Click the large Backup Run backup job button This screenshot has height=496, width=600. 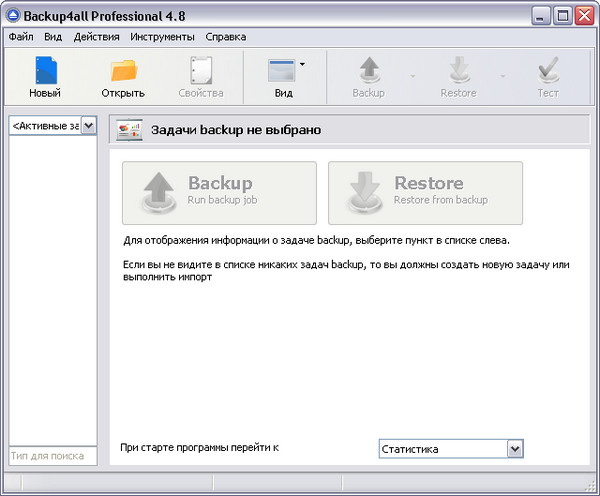219,193
